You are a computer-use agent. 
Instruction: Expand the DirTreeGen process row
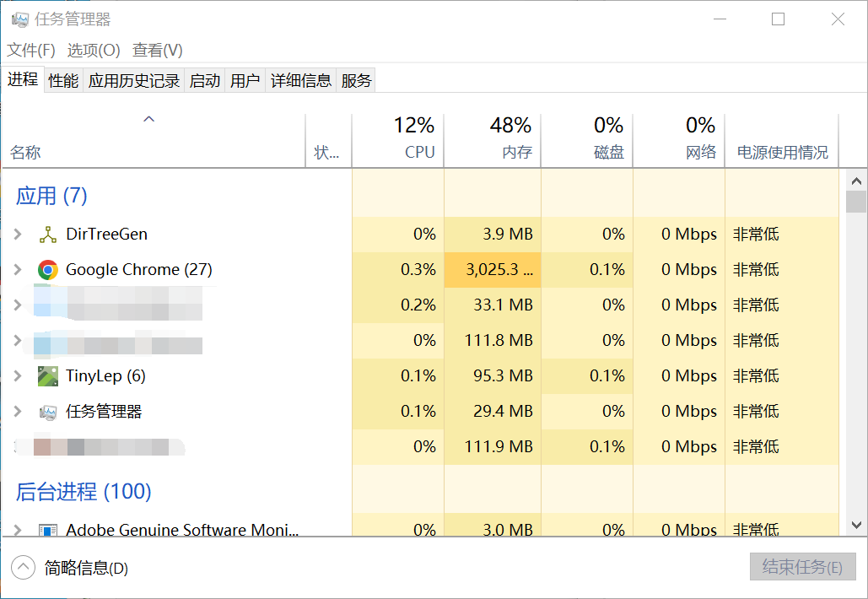click(x=18, y=235)
